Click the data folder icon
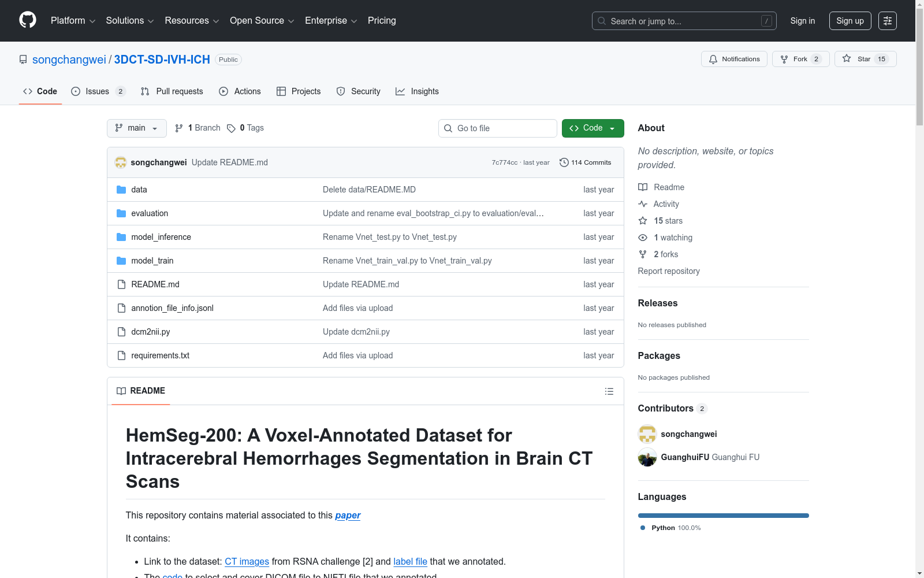924x578 pixels. point(121,190)
